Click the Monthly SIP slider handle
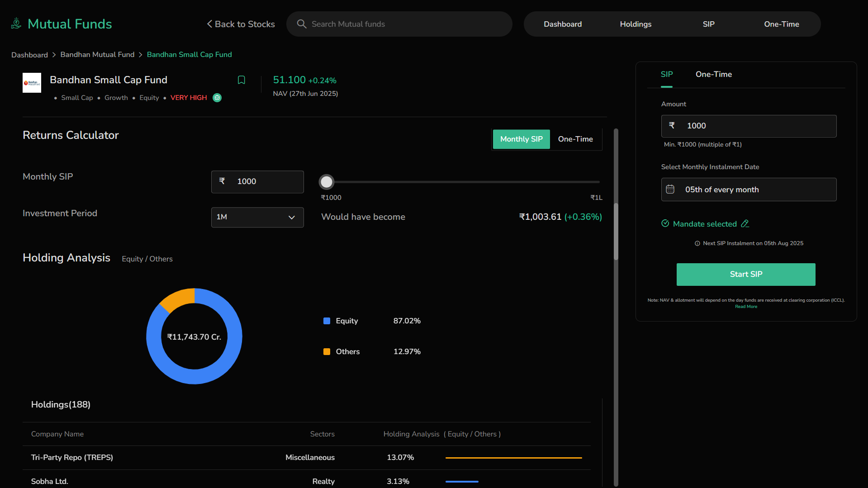 tap(326, 182)
